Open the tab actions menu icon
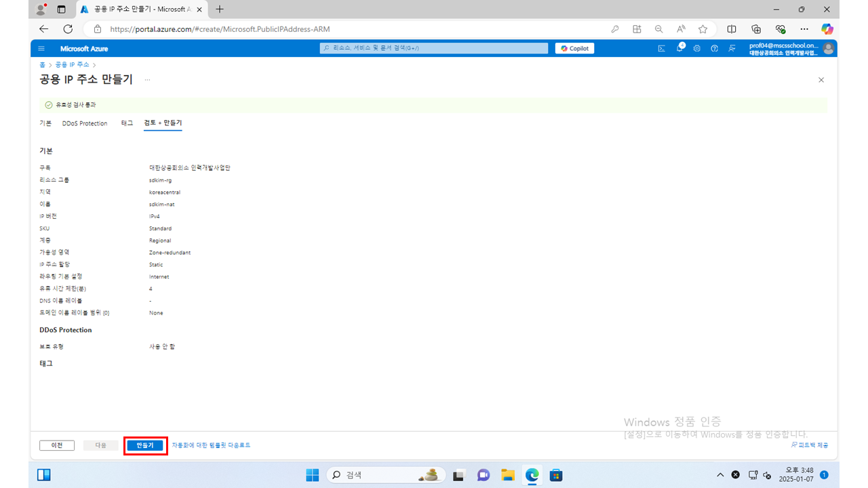Viewport: 868px width, 488px height. pyautogui.click(x=62, y=9)
